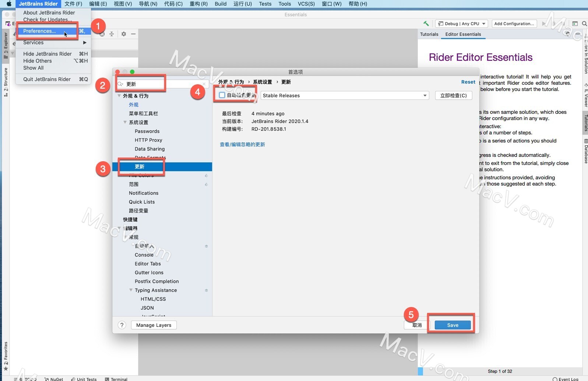The width and height of the screenshot is (588, 381).
Task: Select Postfix Completion in the settings tree
Action: pyautogui.click(x=157, y=281)
